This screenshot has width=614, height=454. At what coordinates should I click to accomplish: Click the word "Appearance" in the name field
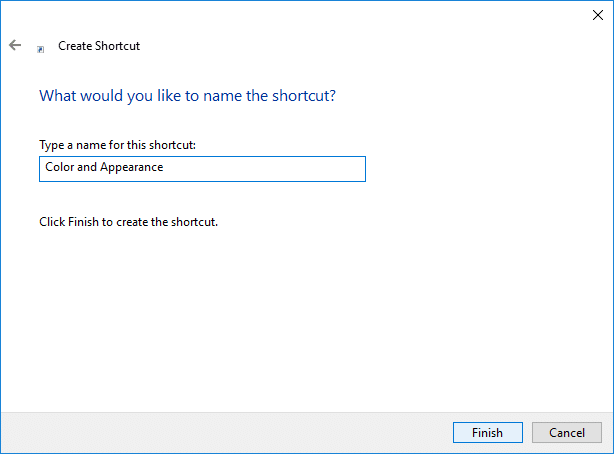pyautogui.click(x=132, y=168)
